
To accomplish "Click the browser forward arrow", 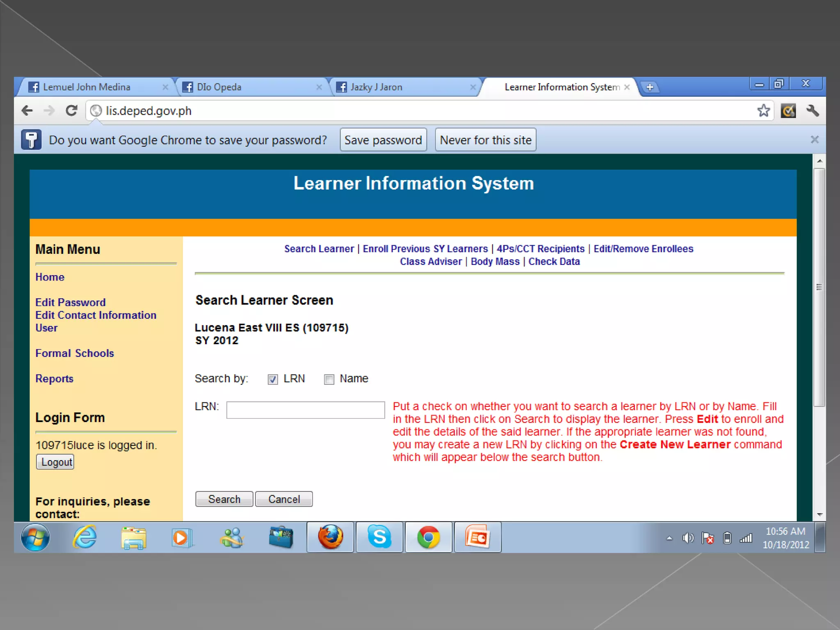I will click(x=49, y=111).
